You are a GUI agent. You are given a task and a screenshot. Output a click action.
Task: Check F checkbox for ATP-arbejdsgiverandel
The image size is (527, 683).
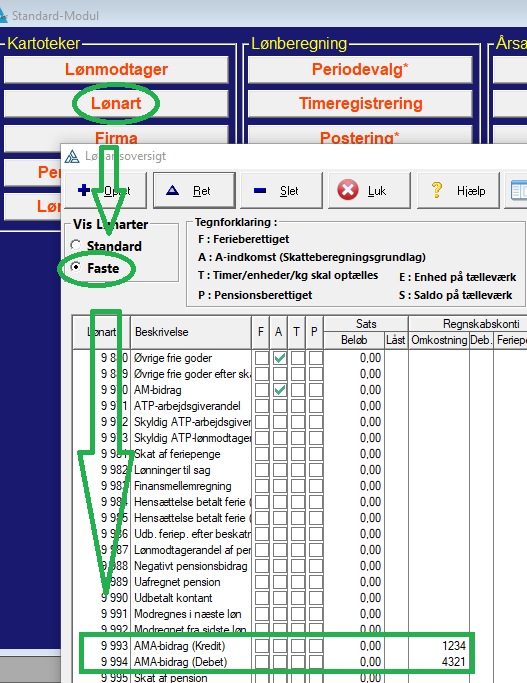[262, 406]
